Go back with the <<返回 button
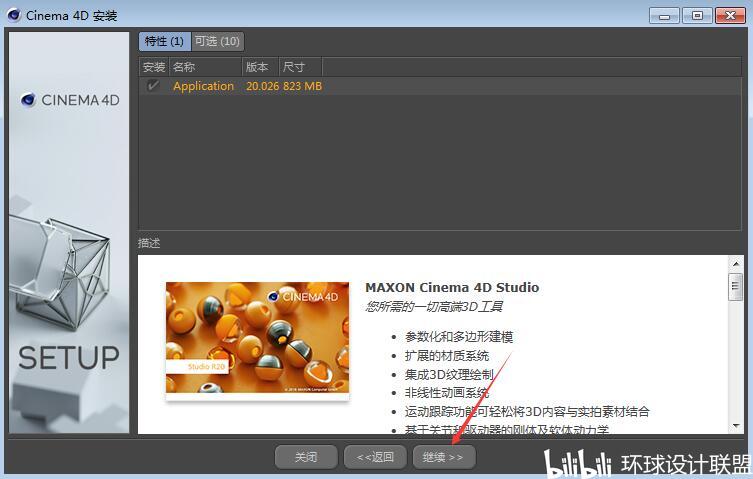Screen dimensions: 753x479 [x=375, y=457]
